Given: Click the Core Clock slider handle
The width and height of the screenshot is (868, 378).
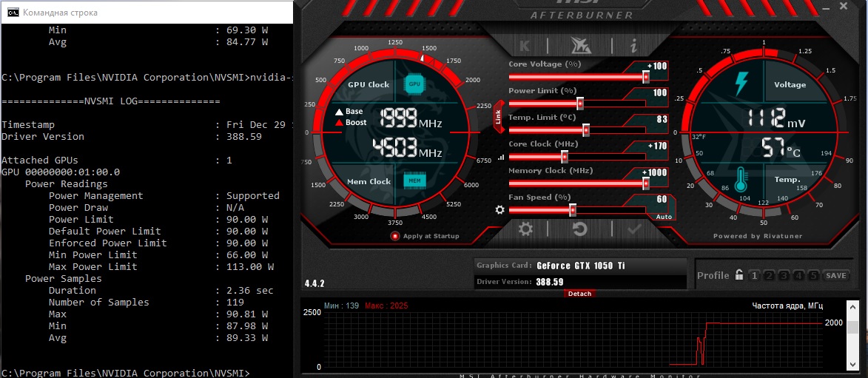Looking at the screenshot, I should (565, 157).
